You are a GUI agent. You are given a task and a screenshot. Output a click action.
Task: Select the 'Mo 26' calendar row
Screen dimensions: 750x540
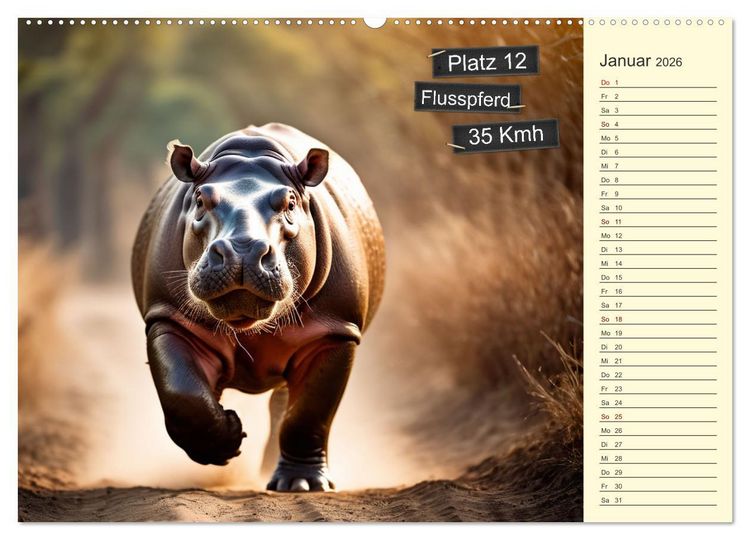658,430
